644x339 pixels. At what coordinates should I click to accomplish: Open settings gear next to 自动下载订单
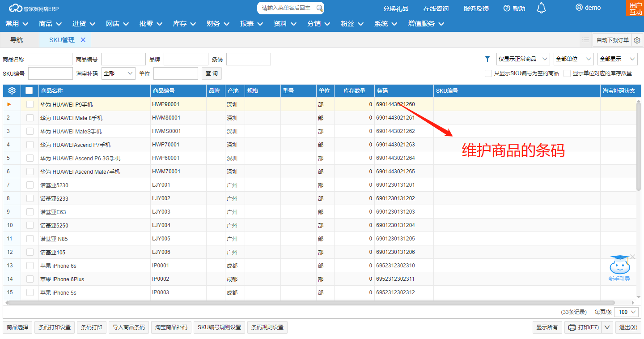coord(637,40)
